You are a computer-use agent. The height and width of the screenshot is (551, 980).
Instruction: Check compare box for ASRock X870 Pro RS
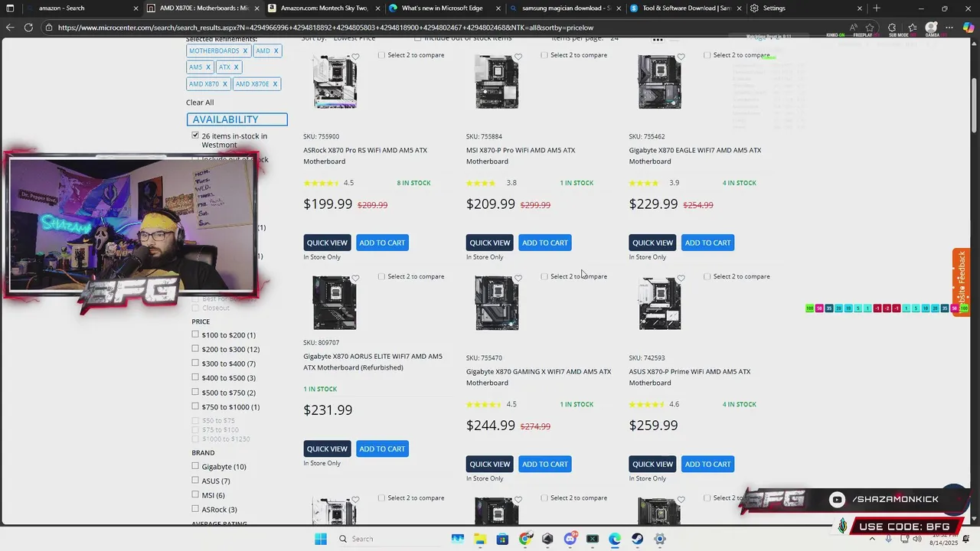click(x=381, y=55)
